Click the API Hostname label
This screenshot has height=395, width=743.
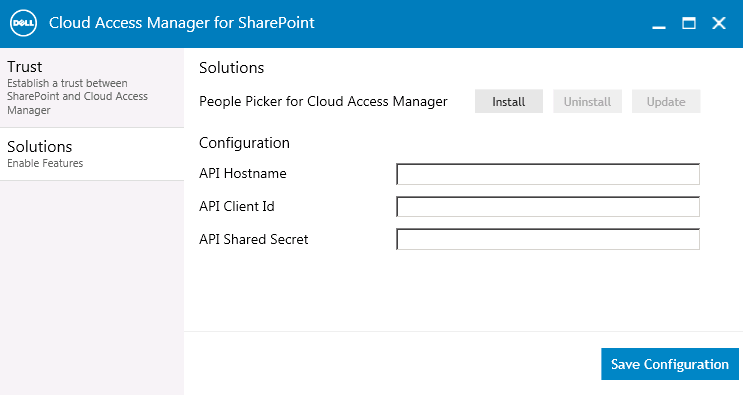(x=243, y=173)
